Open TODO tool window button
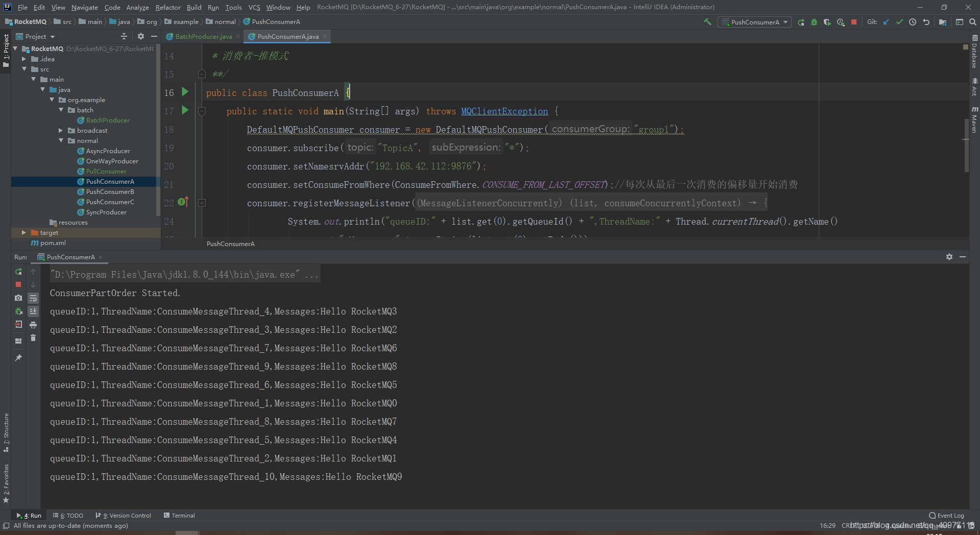Screen dimensions: 980x535 tap(68, 516)
